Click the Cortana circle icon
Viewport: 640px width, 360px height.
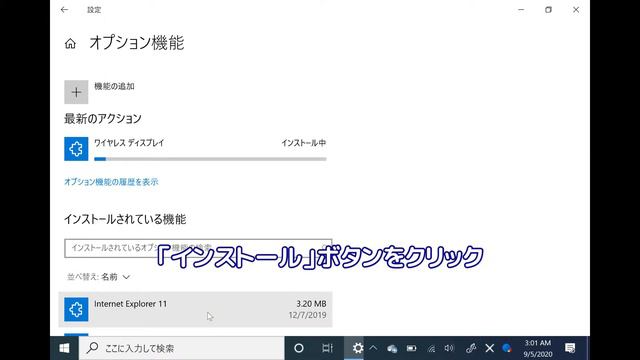299,348
